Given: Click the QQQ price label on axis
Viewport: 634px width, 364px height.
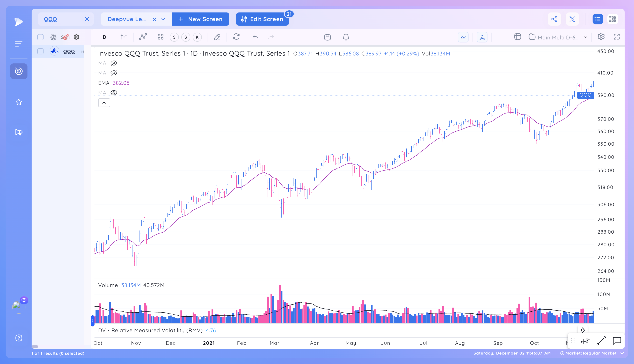Looking at the screenshot, I should point(585,95).
